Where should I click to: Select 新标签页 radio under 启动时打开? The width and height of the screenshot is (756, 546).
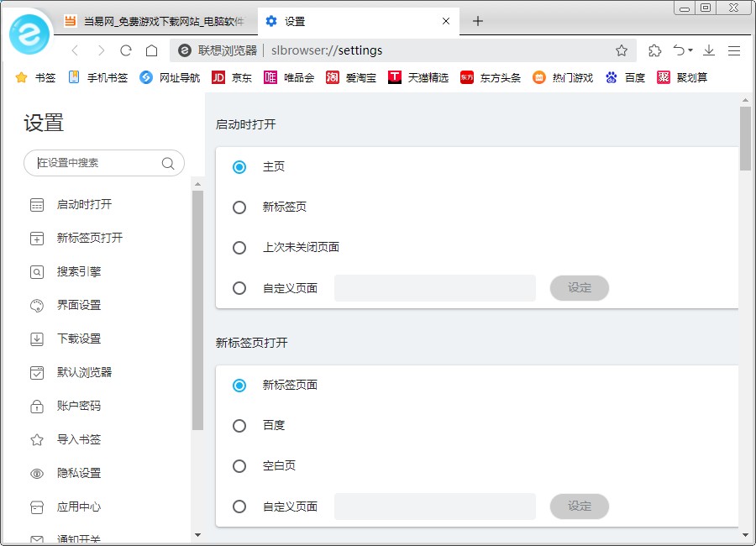[239, 207]
